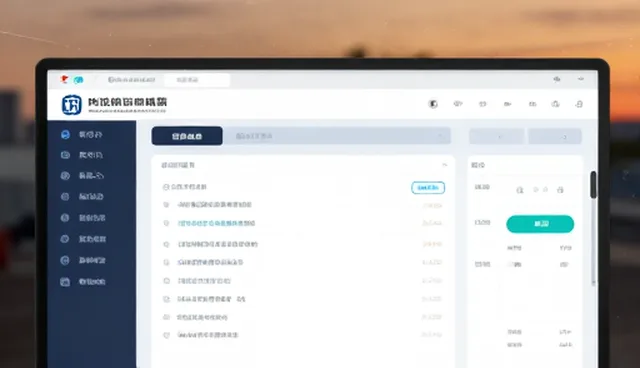640x368 pixels.
Task: Click the teal pill button in right panel
Action: [540, 224]
